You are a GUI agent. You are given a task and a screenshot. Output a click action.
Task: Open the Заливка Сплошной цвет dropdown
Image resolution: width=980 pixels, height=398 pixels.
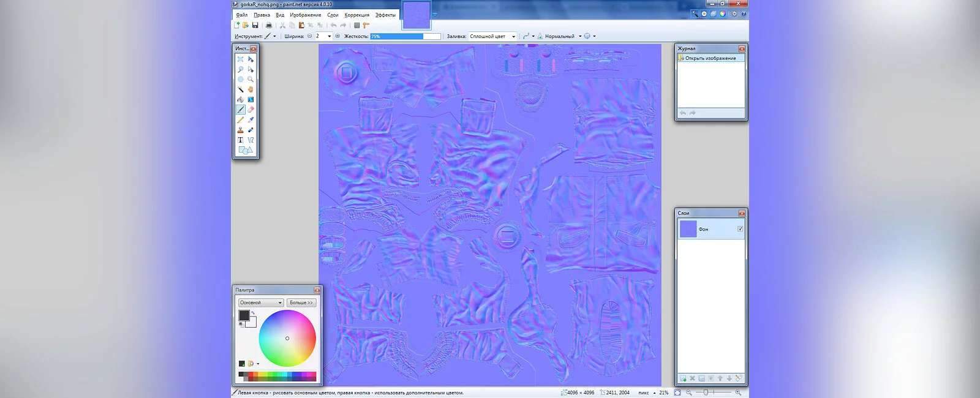pos(493,36)
